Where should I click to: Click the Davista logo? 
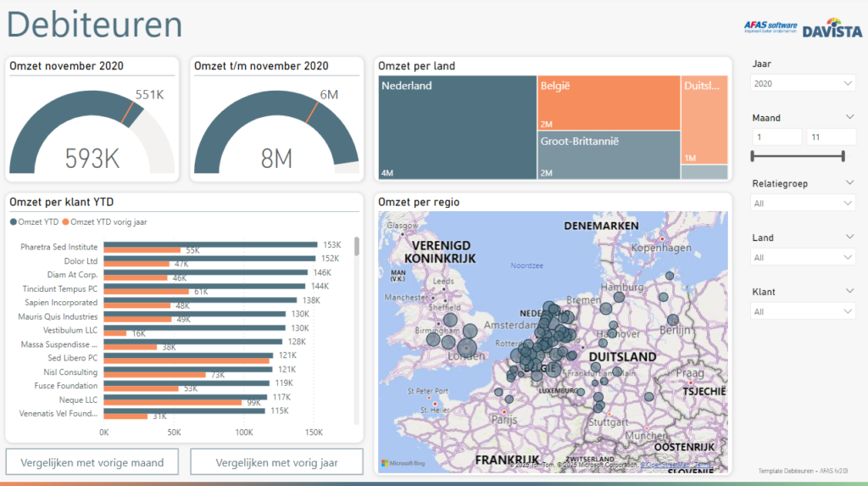pos(832,28)
